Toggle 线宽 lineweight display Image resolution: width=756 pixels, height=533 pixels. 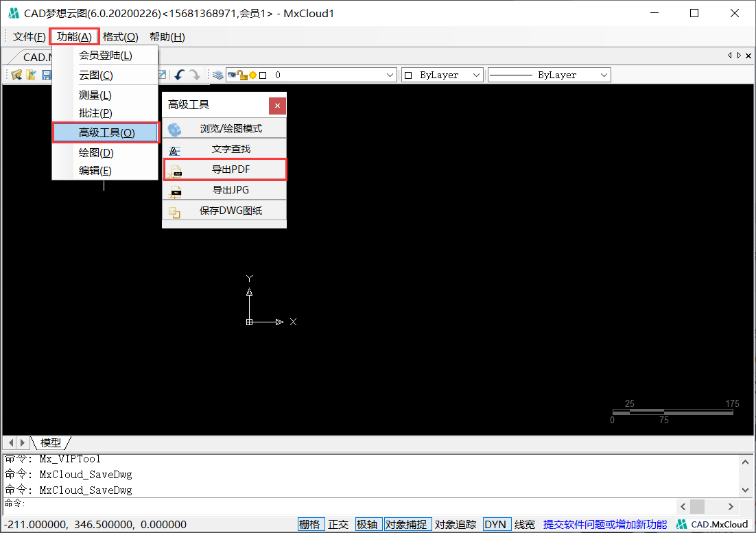coord(525,524)
